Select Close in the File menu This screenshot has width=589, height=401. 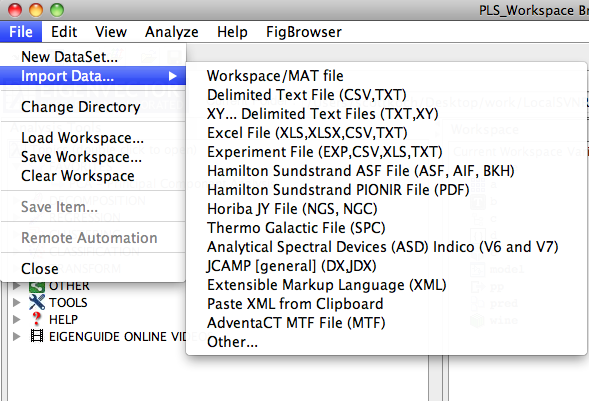pos(93,268)
